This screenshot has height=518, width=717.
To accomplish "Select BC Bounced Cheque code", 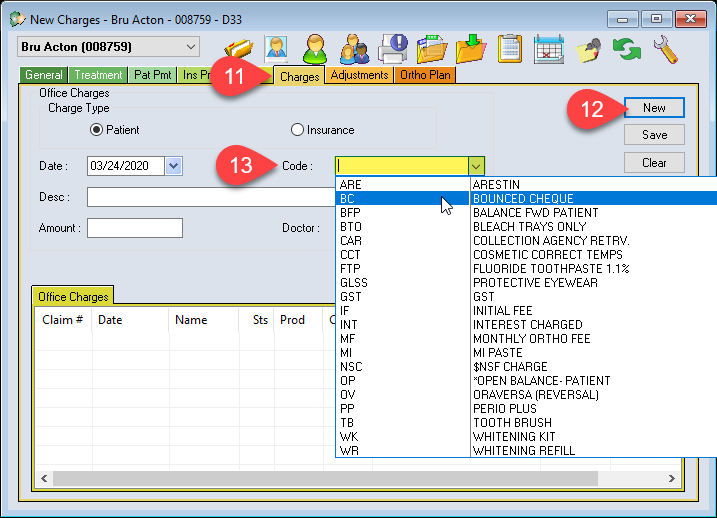I will click(x=526, y=198).
